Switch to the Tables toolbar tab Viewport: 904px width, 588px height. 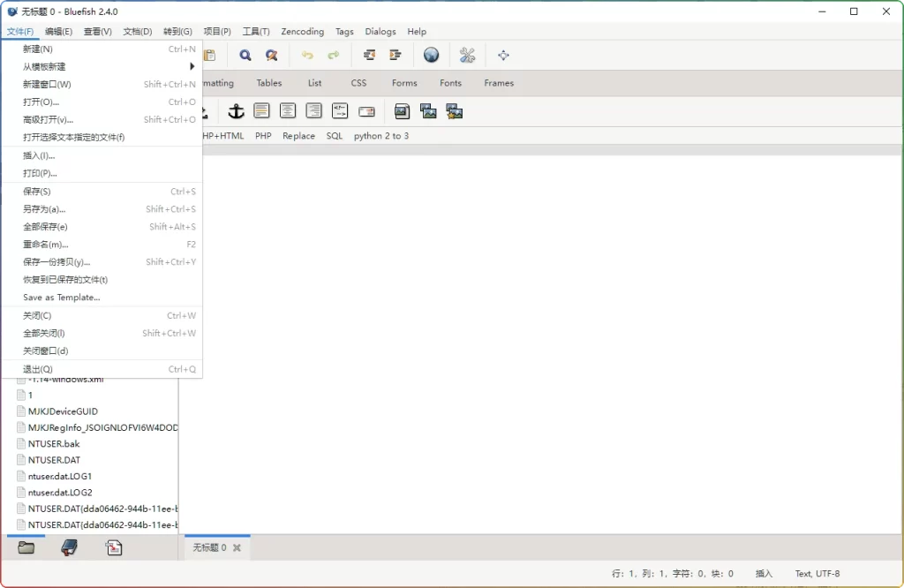pyautogui.click(x=269, y=83)
